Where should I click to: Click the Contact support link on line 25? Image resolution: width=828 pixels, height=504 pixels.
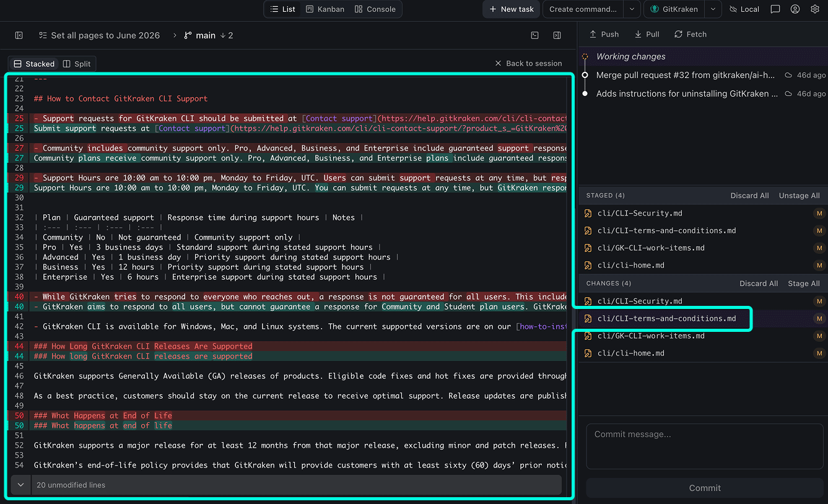pos(340,118)
